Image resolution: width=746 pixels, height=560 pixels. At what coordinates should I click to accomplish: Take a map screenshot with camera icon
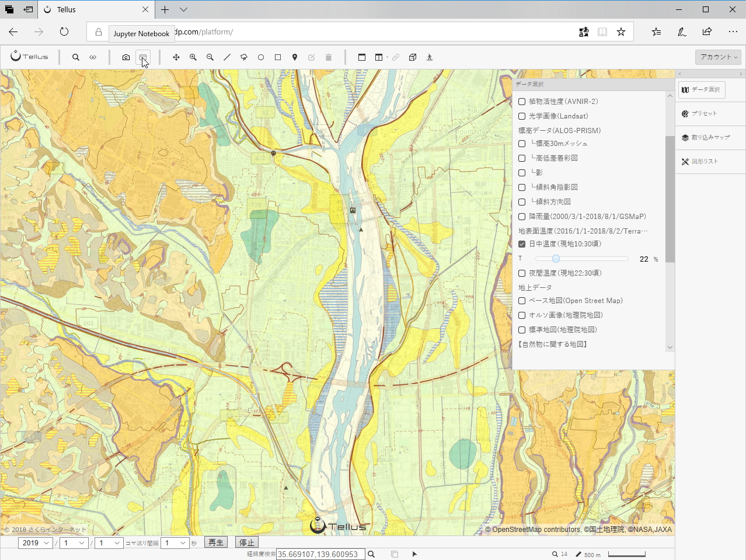126,57
